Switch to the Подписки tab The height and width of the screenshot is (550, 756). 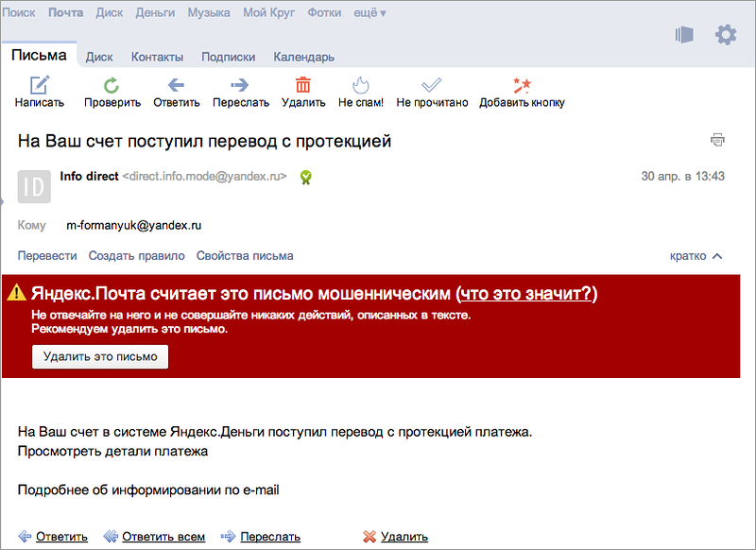pos(228,57)
